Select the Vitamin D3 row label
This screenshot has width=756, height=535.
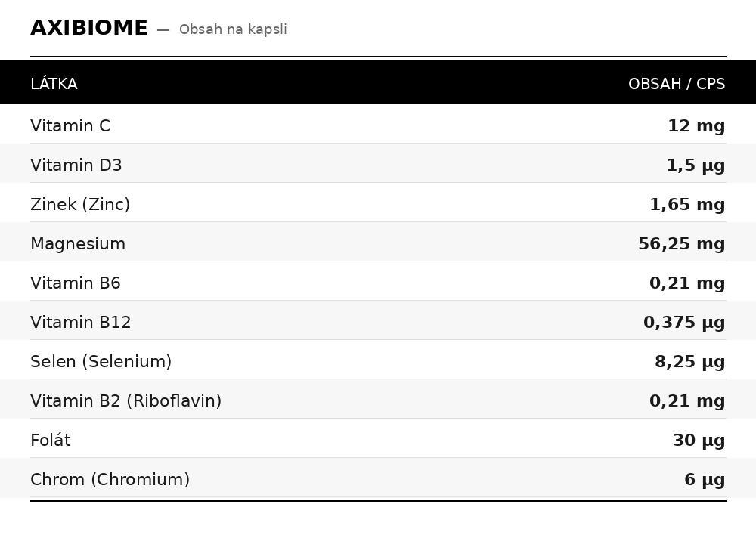coord(76,165)
